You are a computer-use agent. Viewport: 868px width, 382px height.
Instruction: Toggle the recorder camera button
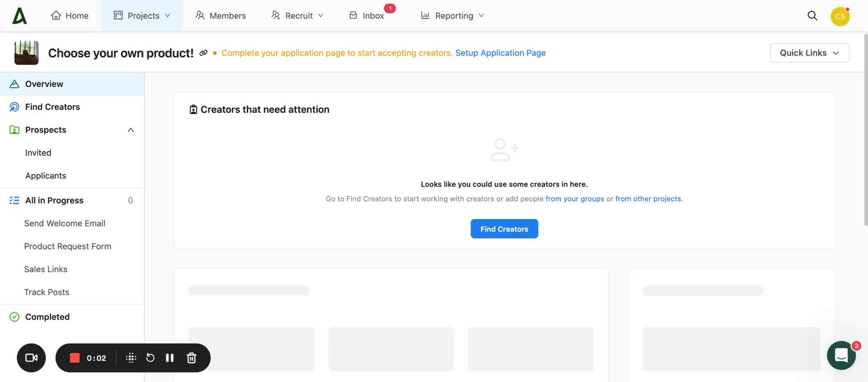pyautogui.click(x=31, y=358)
